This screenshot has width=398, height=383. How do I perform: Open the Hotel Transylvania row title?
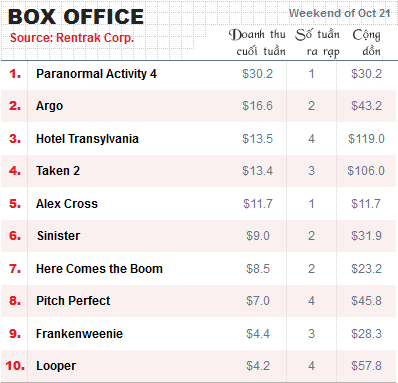click(x=87, y=139)
